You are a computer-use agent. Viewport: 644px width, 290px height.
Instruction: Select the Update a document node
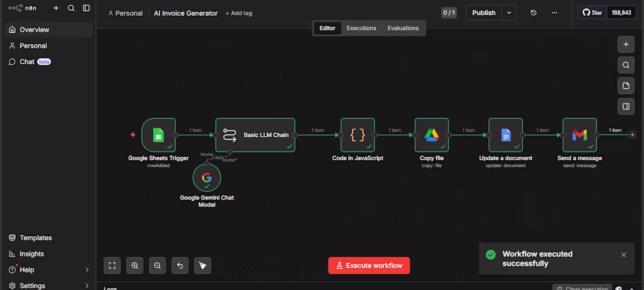[506, 135]
